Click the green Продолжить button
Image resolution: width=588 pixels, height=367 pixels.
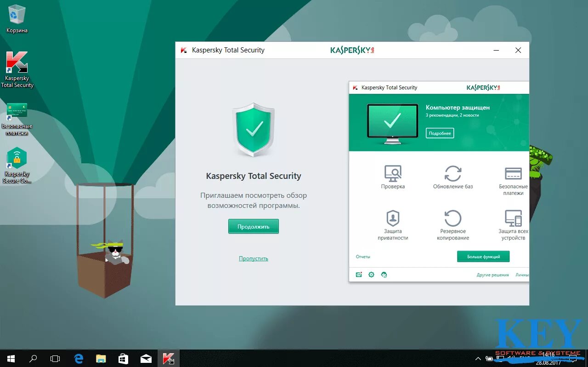(253, 226)
